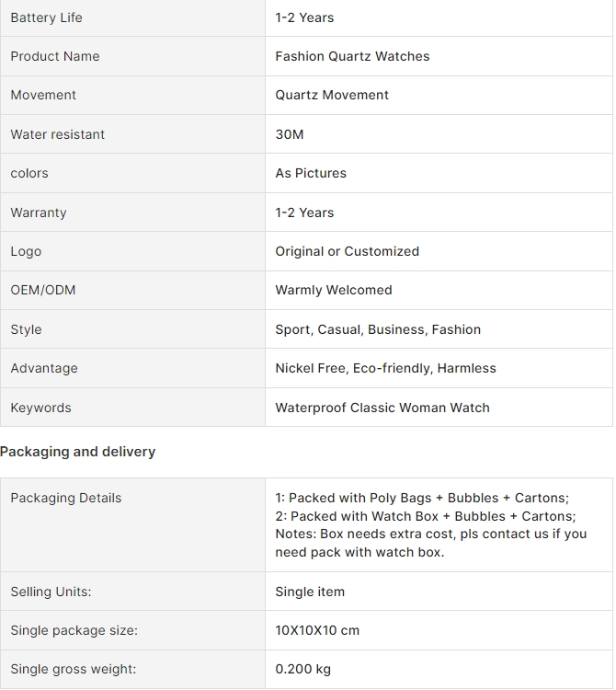Click the Packaging Details label
Viewport: 616px width, 690px height.
pyautogui.click(x=66, y=498)
